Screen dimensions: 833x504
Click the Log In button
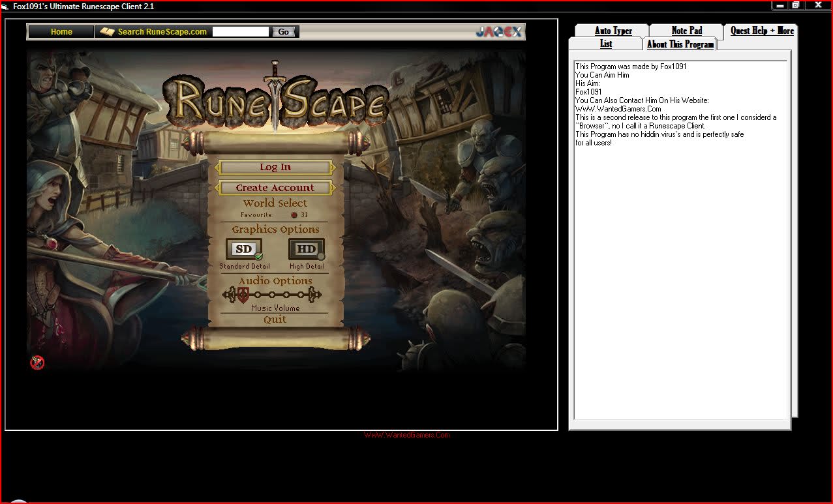click(x=275, y=168)
